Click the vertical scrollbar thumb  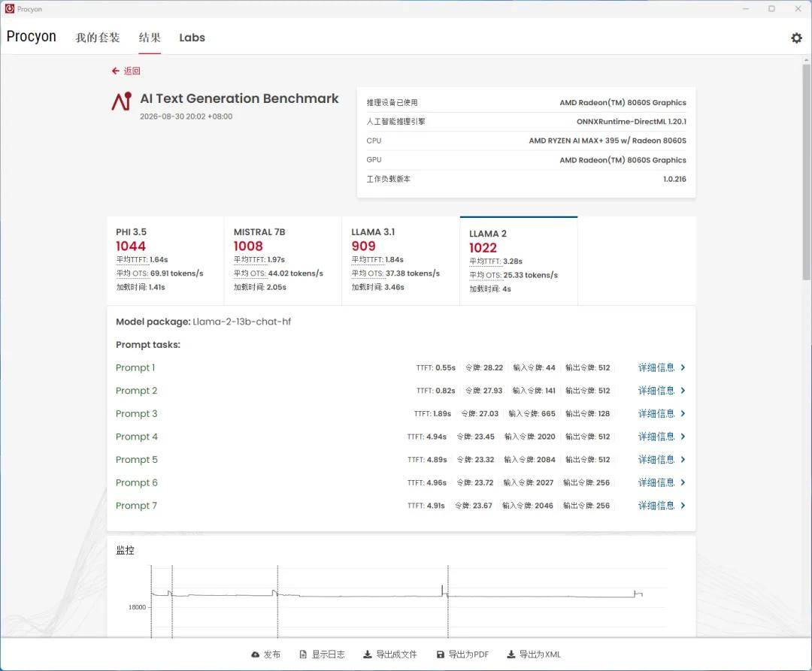(806, 172)
